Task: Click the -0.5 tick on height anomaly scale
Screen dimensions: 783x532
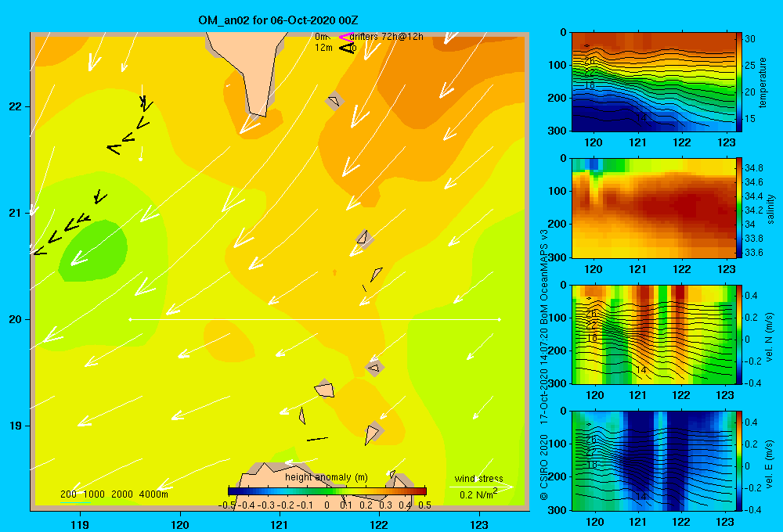Action: 227,505
